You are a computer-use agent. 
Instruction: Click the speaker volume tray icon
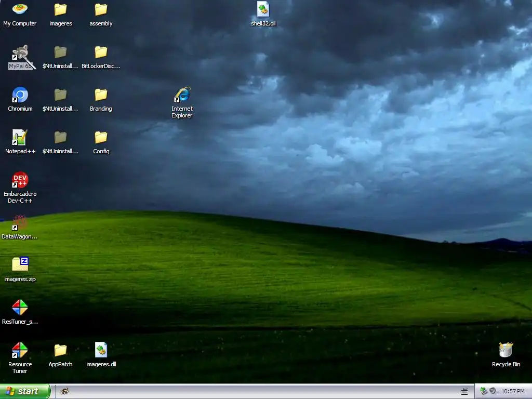click(x=493, y=391)
